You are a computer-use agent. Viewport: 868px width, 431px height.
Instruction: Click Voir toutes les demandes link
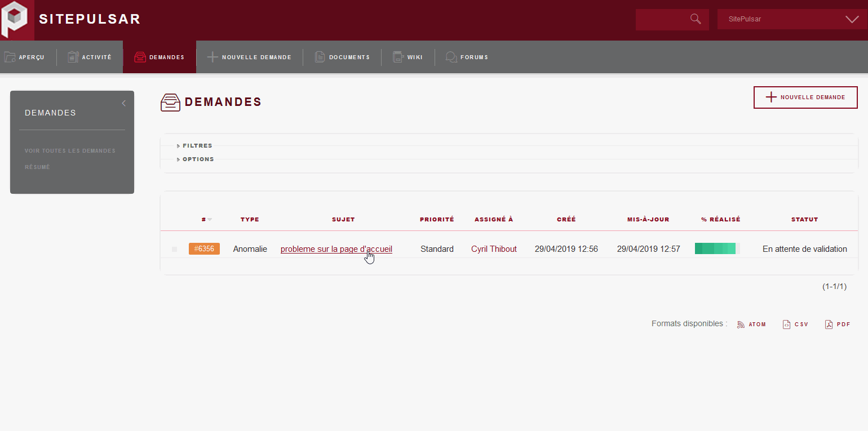click(70, 151)
